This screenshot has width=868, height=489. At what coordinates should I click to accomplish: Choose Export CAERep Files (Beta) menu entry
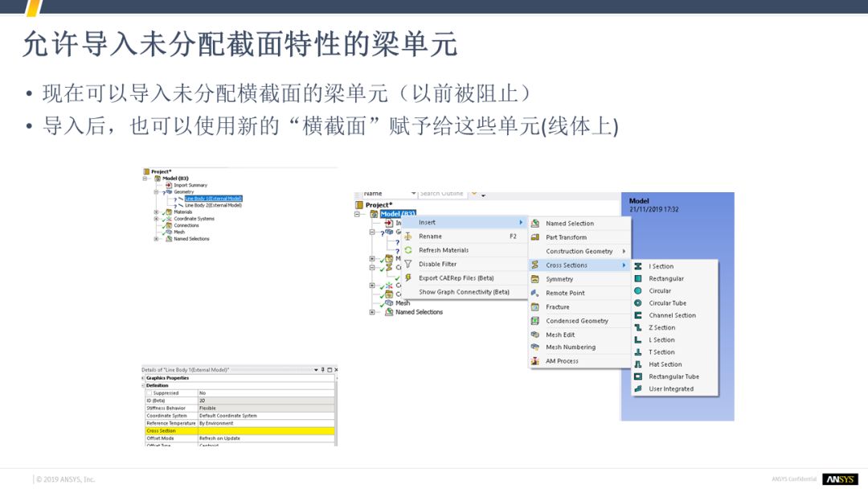[x=456, y=278]
